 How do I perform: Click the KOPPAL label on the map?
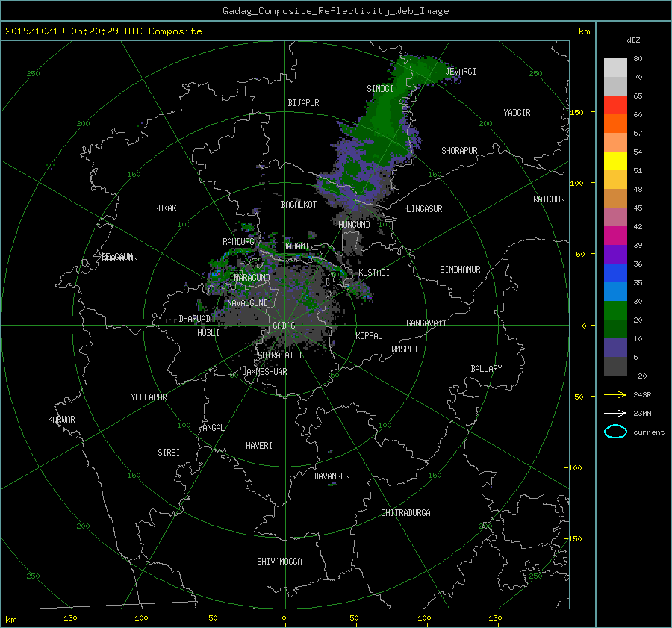click(369, 336)
